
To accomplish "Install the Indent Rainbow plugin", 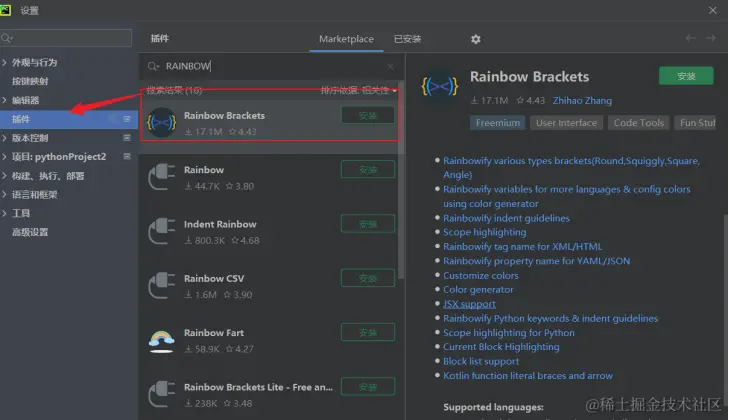I will pyautogui.click(x=368, y=224).
